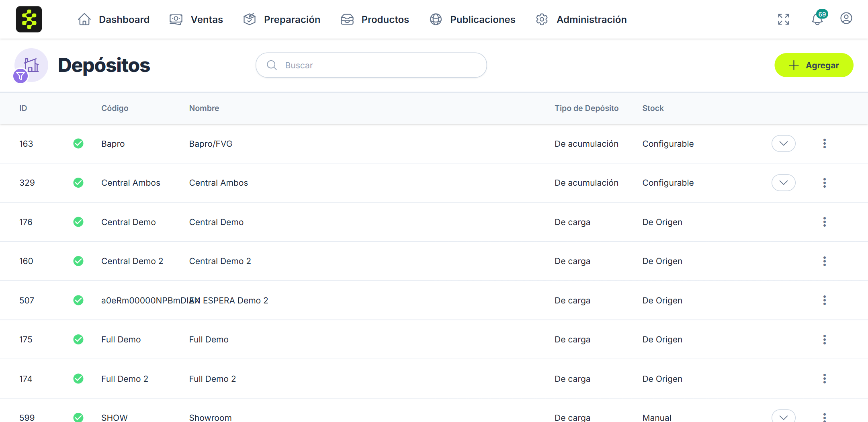Open the Publicaciones menu
Screen dimensions: 868x422
click(x=472, y=19)
